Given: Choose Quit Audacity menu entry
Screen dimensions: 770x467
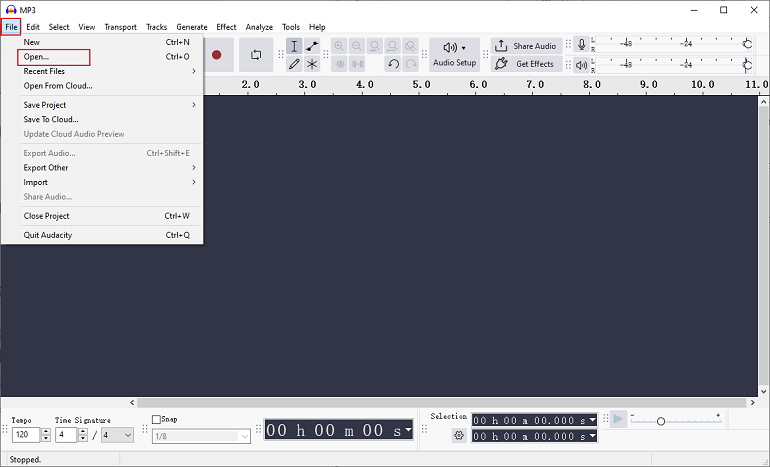Looking at the screenshot, I should 103,235.
